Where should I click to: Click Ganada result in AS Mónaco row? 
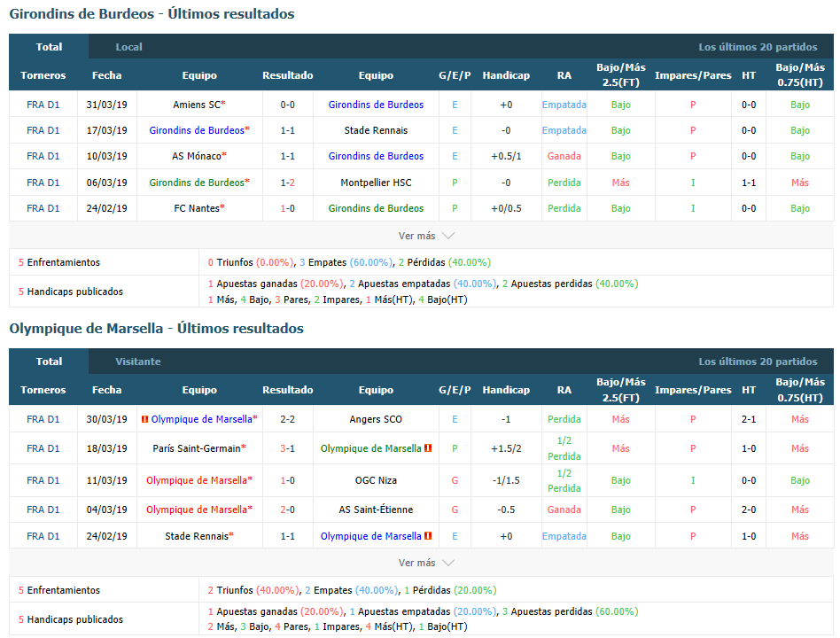tap(564, 156)
